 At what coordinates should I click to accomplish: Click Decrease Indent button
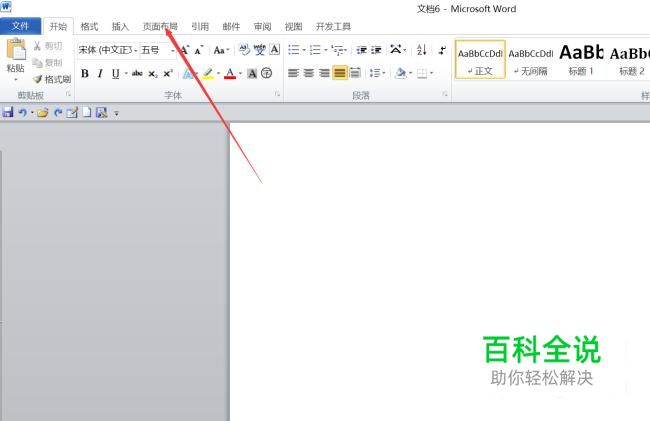tap(362, 50)
